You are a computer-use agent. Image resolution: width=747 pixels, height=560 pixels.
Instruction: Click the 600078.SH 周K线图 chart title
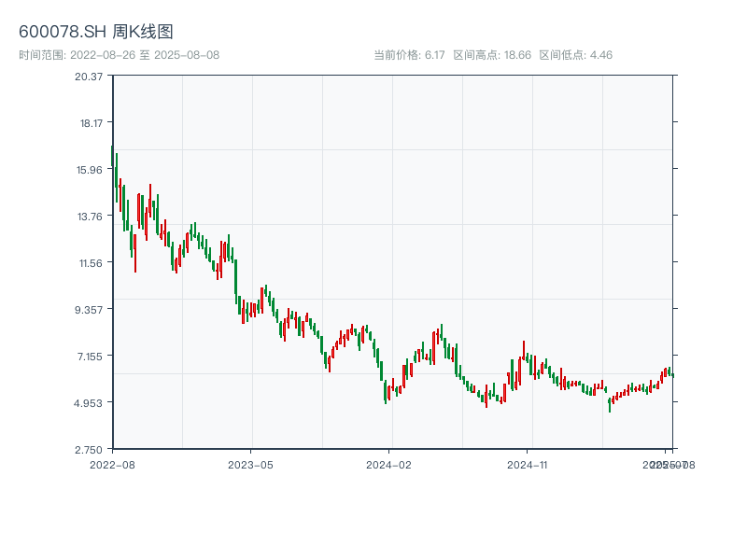coord(95,33)
